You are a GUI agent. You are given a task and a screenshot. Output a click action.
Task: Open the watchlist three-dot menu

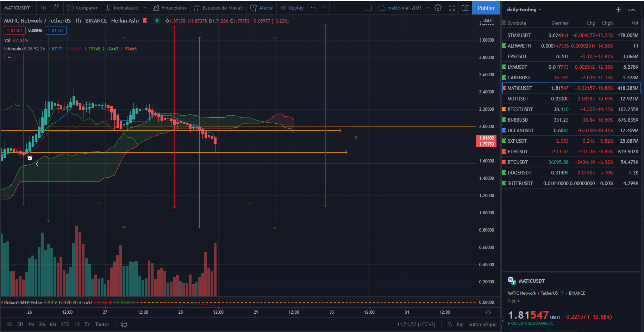pos(632,10)
